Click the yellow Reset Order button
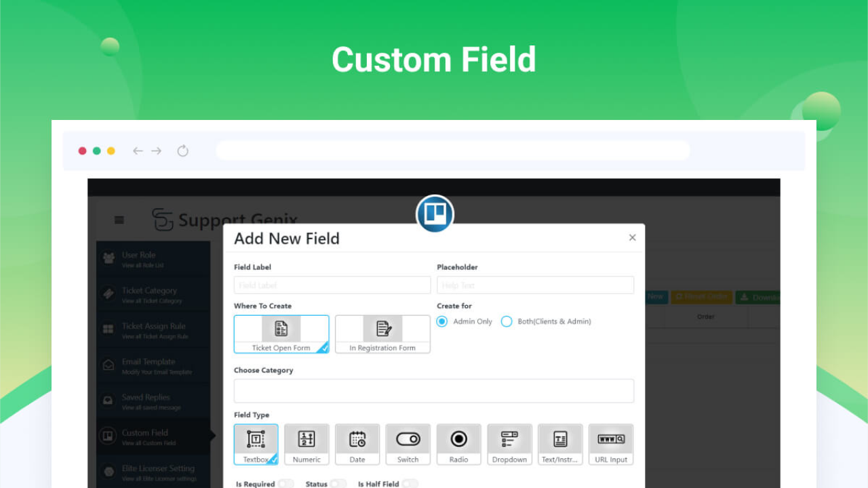868x488 pixels. [701, 297]
